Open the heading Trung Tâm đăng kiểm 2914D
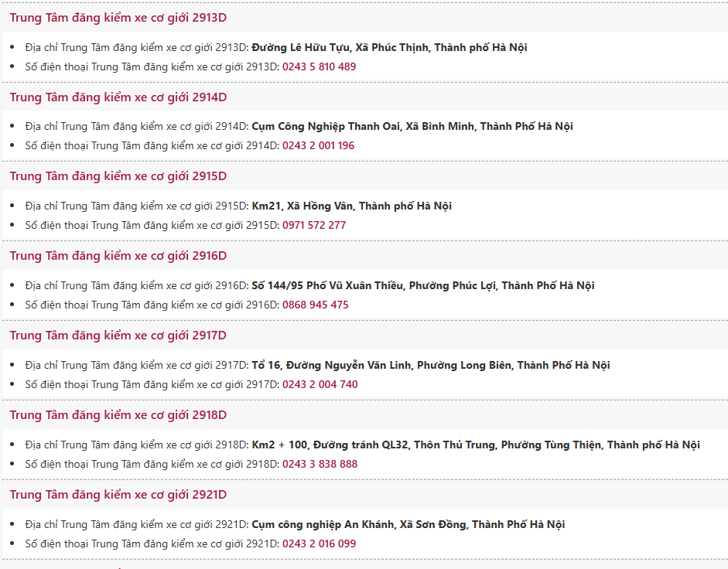 [118, 97]
